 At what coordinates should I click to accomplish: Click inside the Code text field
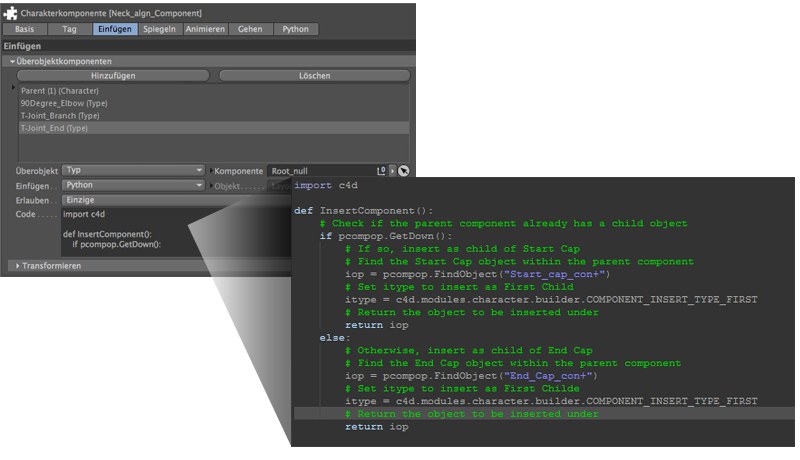point(176,232)
